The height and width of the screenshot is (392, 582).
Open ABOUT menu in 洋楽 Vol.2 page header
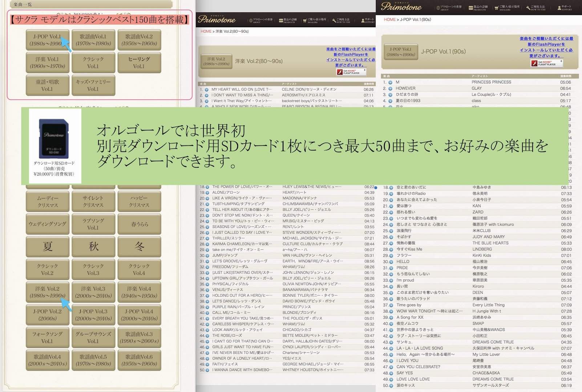[x=261, y=20]
